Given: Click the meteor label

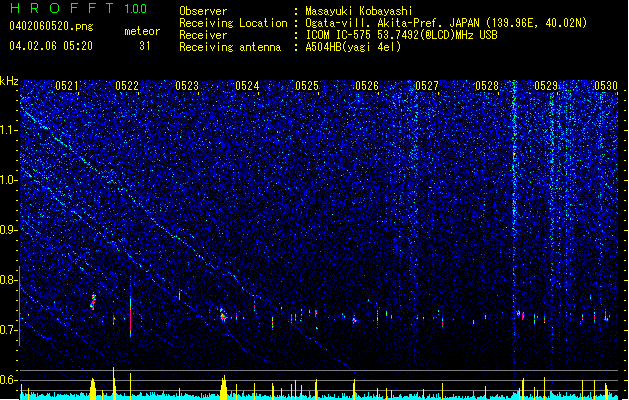Looking at the screenshot, I should pos(142,31).
